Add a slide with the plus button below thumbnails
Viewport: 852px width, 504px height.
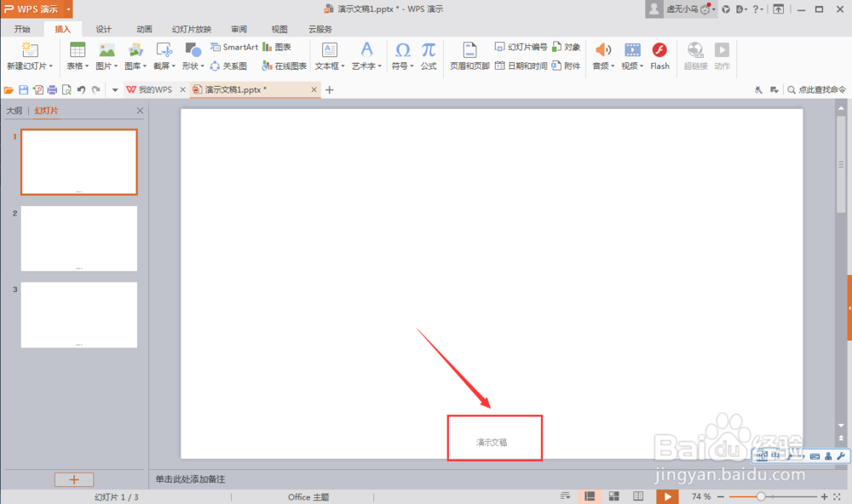(74, 479)
